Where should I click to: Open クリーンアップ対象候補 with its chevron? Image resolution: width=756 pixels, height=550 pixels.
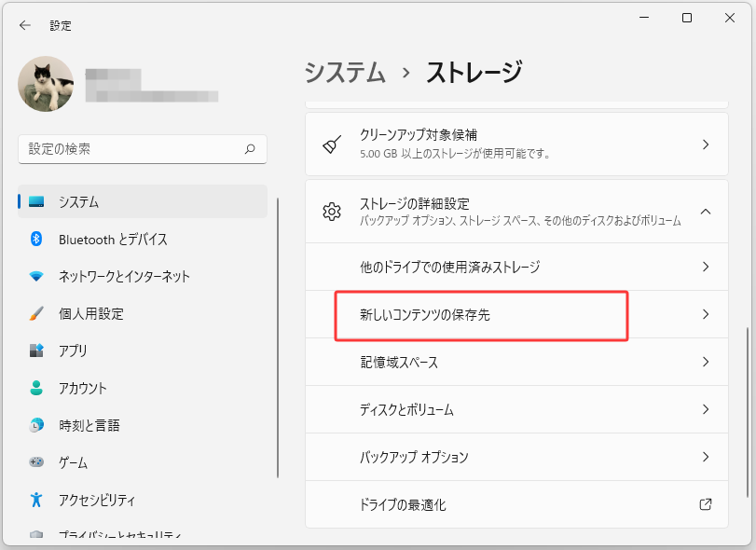pos(706,144)
